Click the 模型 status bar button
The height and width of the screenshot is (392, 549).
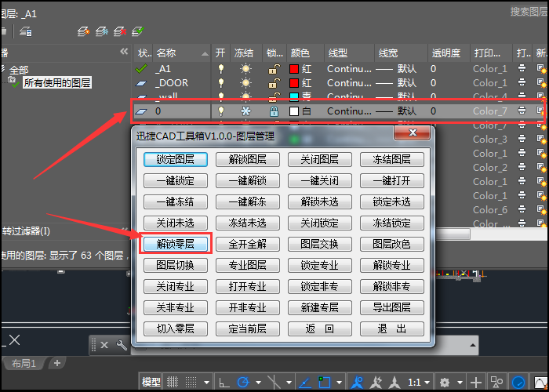[151, 382]
